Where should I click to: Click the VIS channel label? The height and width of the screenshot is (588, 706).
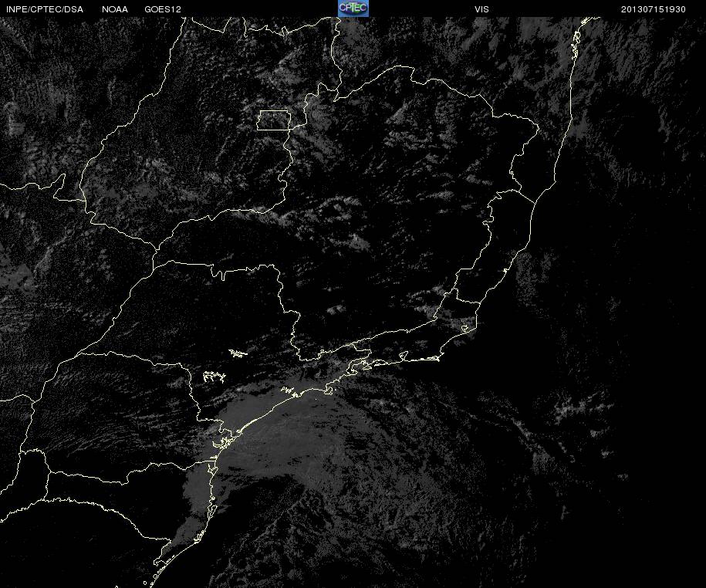pyautogui.click(x=481, y=9)
